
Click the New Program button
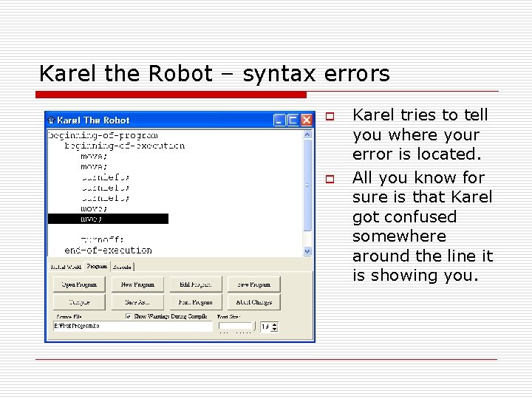coord(137,284)
